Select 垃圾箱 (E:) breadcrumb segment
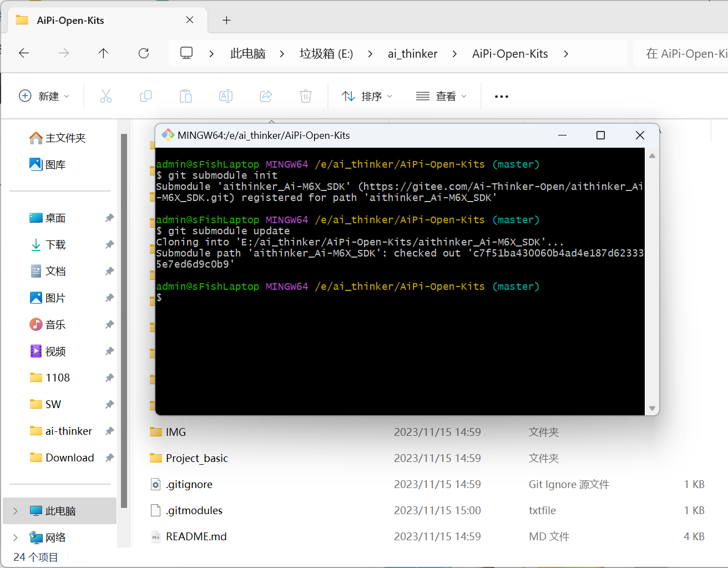The height and width of the screenshot is (568, 728). pyautogui.click(x=326, y=53)
